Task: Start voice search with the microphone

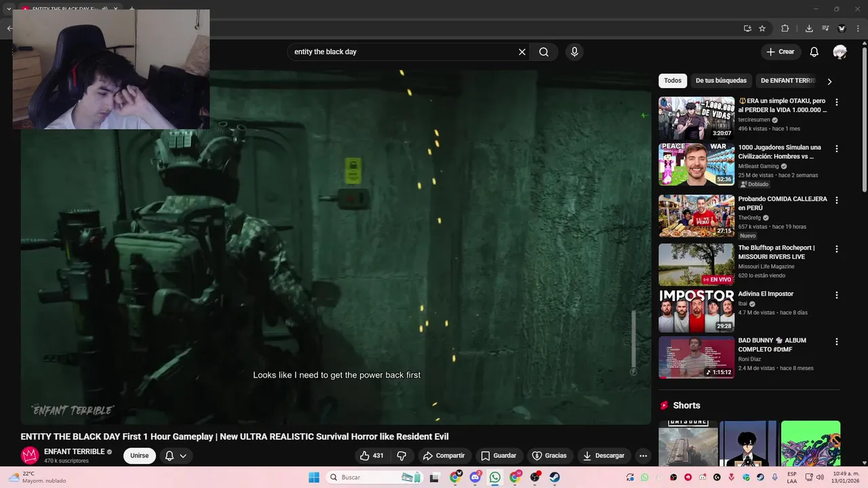Action: (574, 52)
